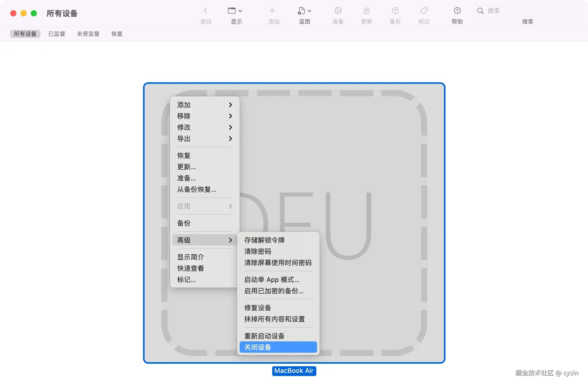Select 重新启动设备 to restart device
Viewport: 588px width, 386px height.
tap(264, 336)
